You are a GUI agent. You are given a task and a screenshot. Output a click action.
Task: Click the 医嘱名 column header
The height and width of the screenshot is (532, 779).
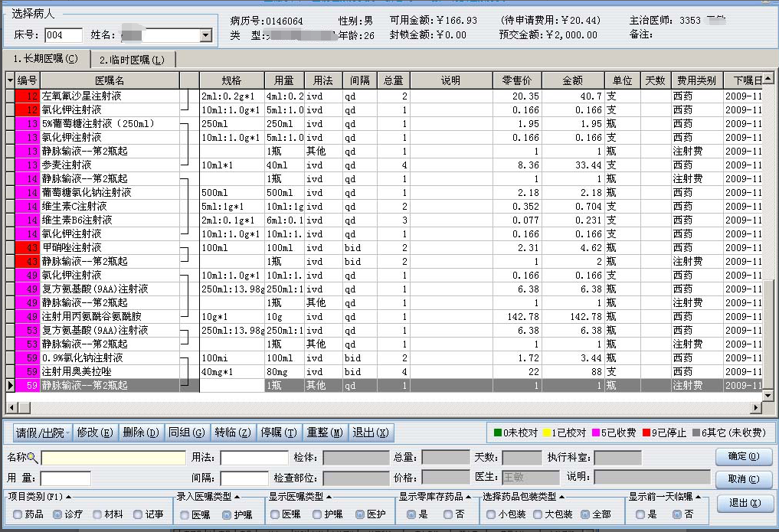pos(110,80)
